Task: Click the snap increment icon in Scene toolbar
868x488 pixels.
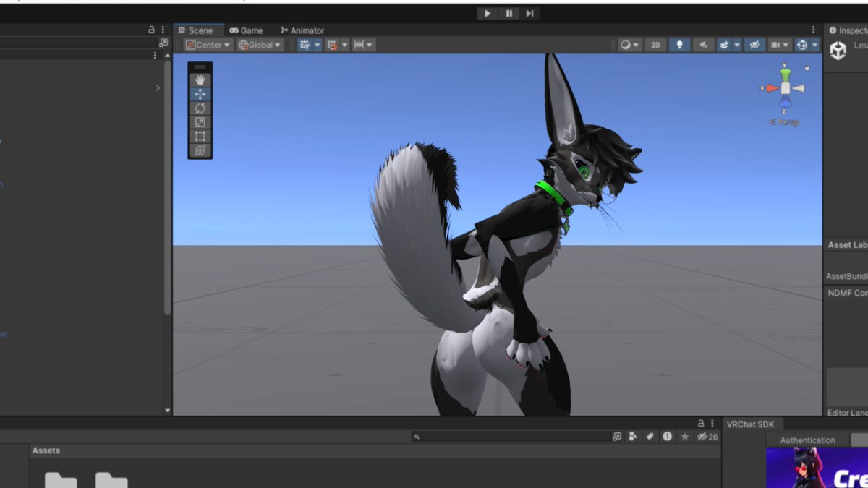Action: click(x=359, y=45)
